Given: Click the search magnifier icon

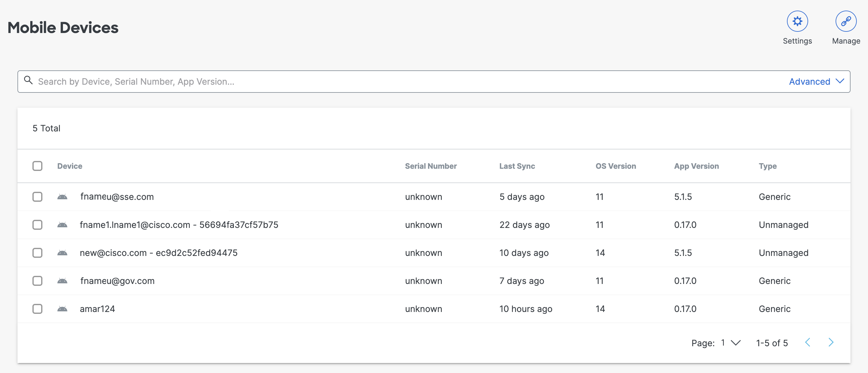Looking at the screenshot, I should [28, 80].
